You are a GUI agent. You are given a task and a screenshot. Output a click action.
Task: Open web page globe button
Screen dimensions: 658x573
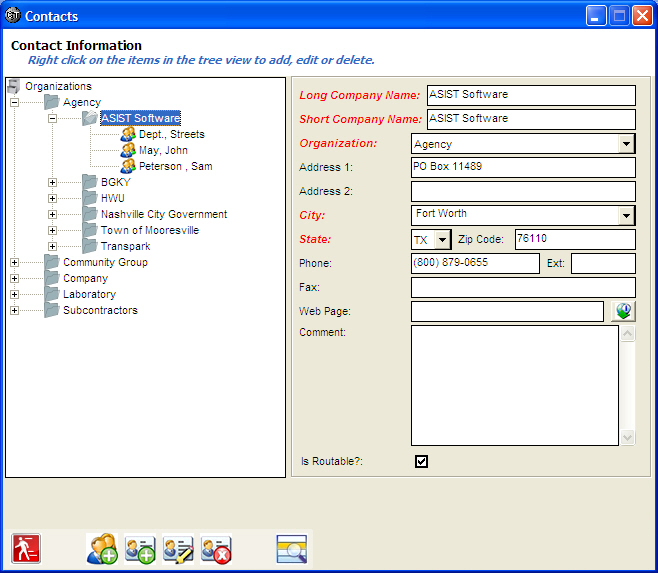pos(623,311)
